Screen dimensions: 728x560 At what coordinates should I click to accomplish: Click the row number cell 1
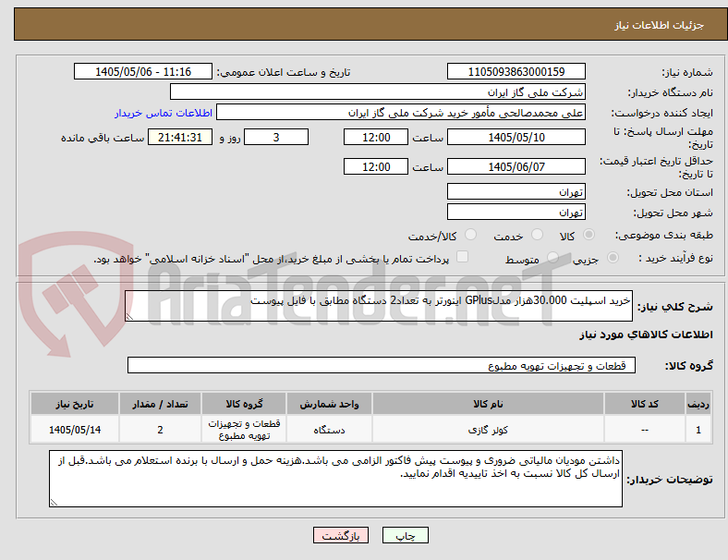click(698, 430)
